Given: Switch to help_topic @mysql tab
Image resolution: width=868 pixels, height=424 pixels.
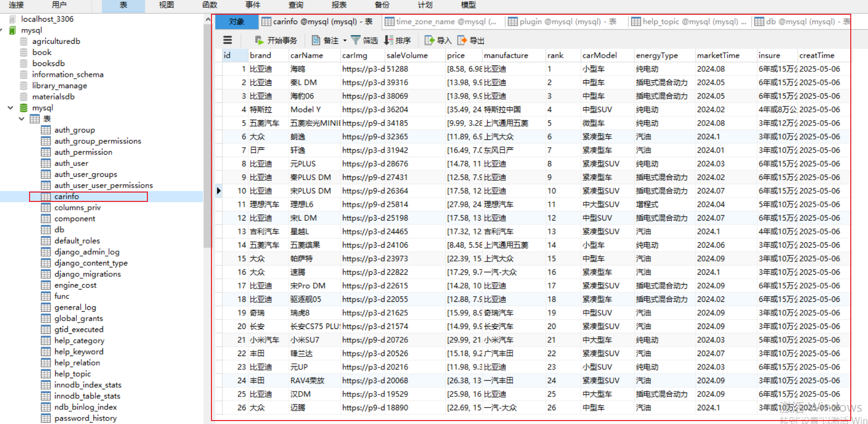Looking at the screenshot, I should [689, 22].
